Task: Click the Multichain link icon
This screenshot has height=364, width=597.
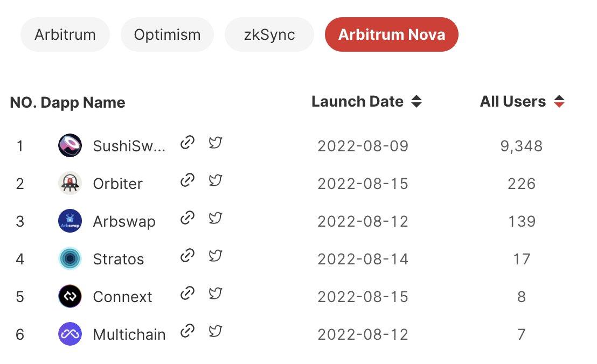Action: (x=187, y=331)
